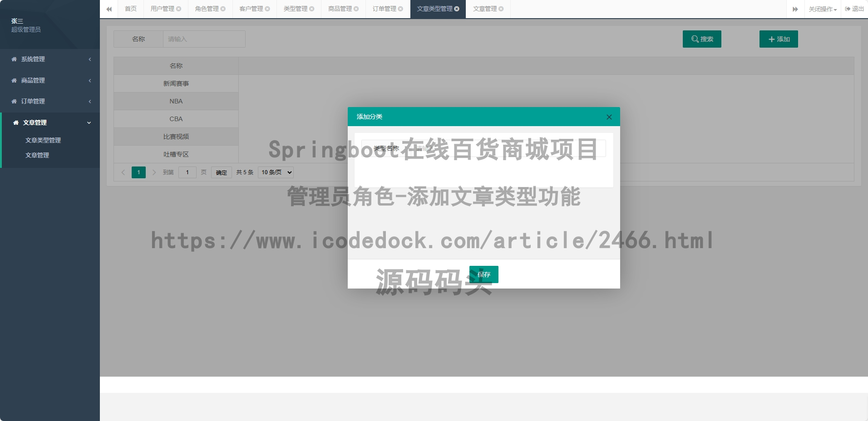Switch to the 角色管理 tab
Image resolution: width=868 pixels, height=421 pixels.
pyautogui.click(x=207, y=9)
